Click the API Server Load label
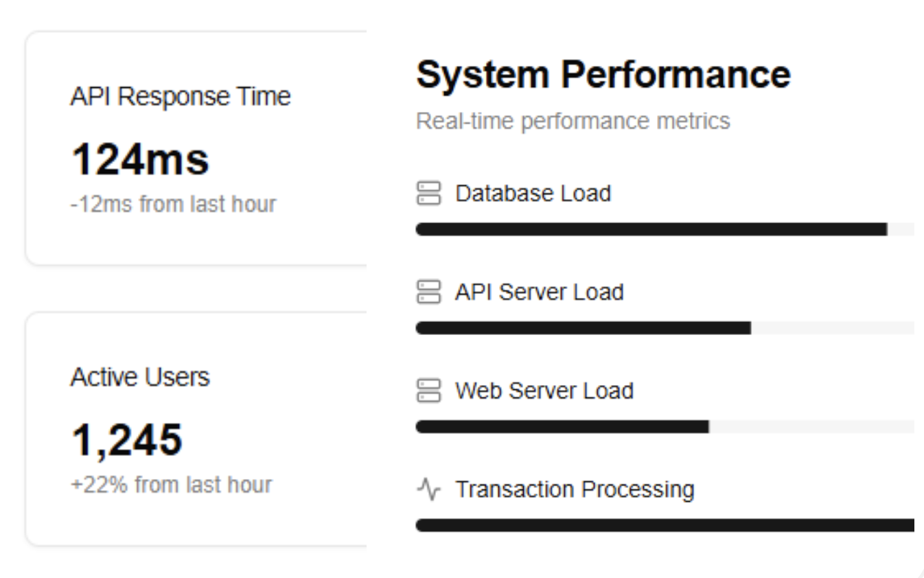 coord(539,292)
